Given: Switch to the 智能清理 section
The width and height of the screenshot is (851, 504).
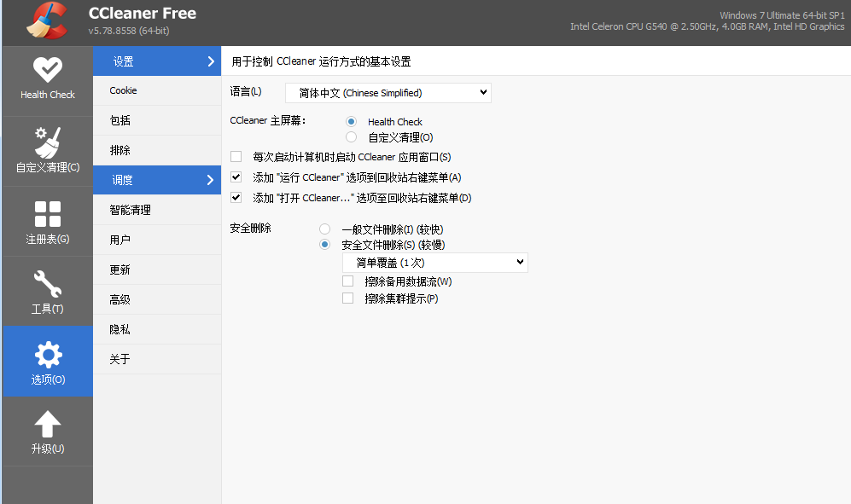Looking at the screenshot, I should point(131,210).
